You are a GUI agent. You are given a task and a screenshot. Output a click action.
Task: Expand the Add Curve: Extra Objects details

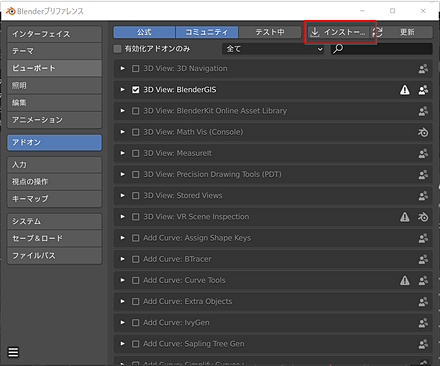click(123, 301)
